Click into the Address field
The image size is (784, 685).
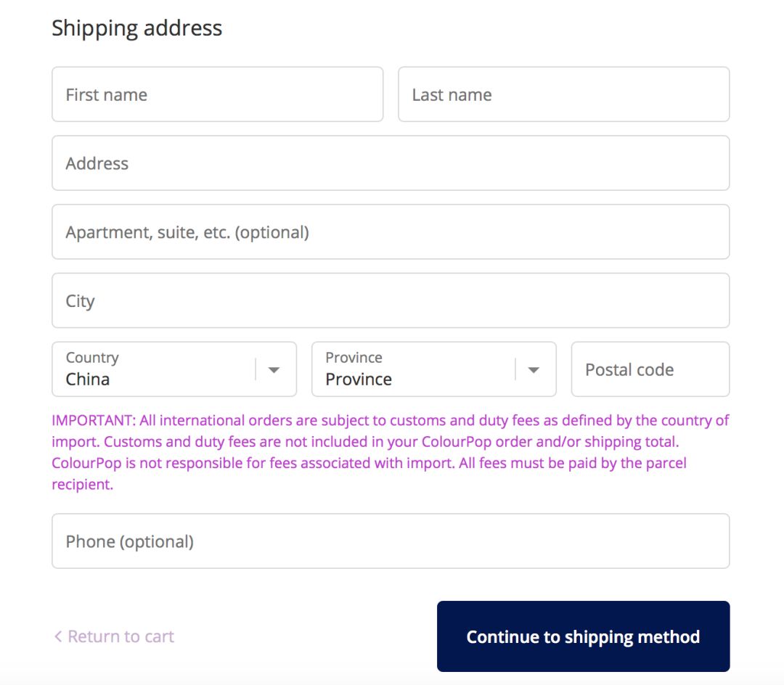[x=391, y=163]
